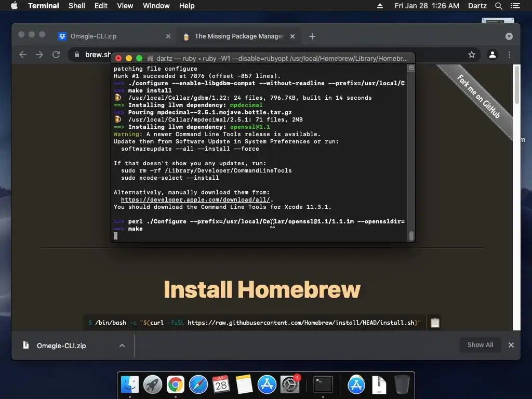Open Finder from the Dock
This screenshot has height=399, width=532.
pyautogui.click(x=130, y=384)
